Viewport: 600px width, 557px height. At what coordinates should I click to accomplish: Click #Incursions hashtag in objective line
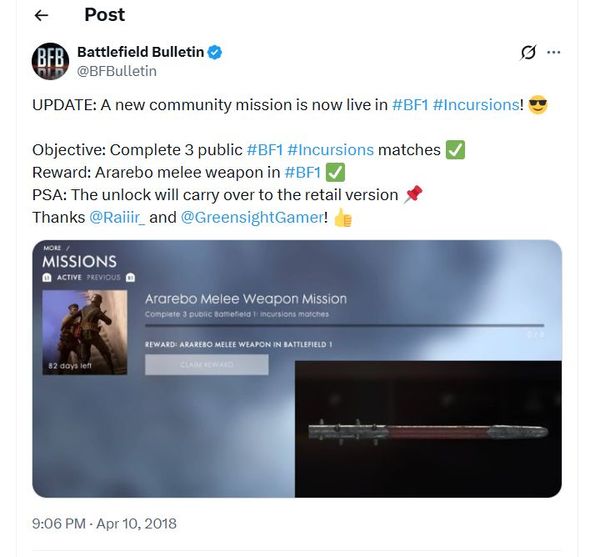[331, 150]
